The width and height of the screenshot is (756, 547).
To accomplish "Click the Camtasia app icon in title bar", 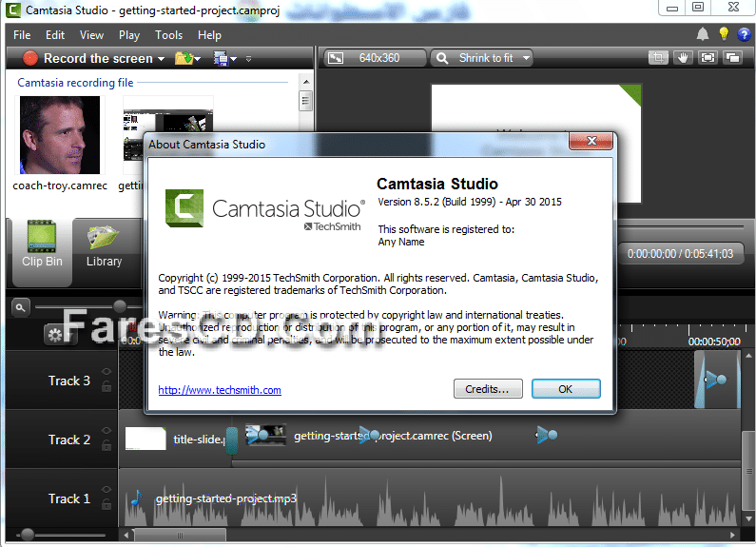I will 13,10.
